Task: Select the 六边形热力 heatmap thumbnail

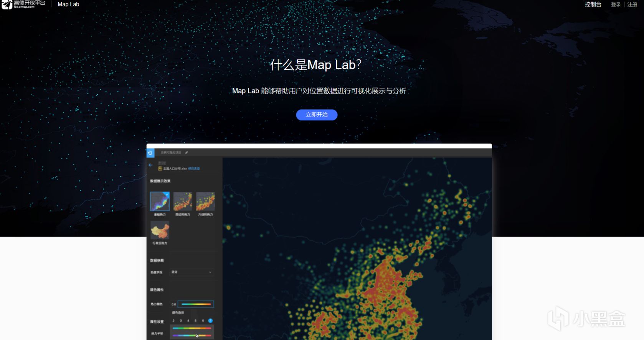Action: [x=205, y=201]
